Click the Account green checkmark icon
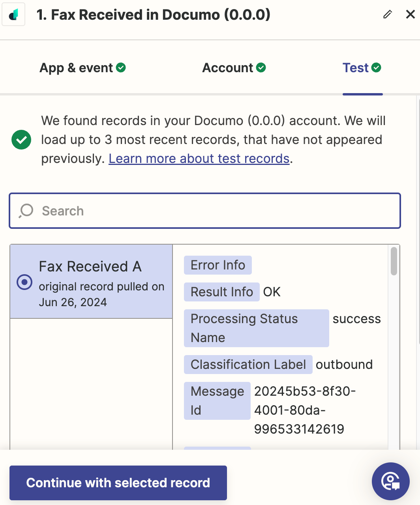Viewport: 420px width, 505px height. 261,68
